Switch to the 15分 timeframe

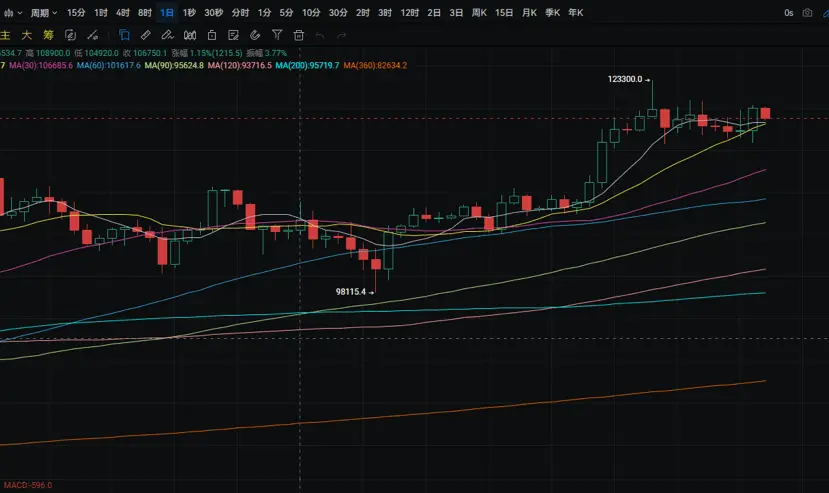(76, 13)
